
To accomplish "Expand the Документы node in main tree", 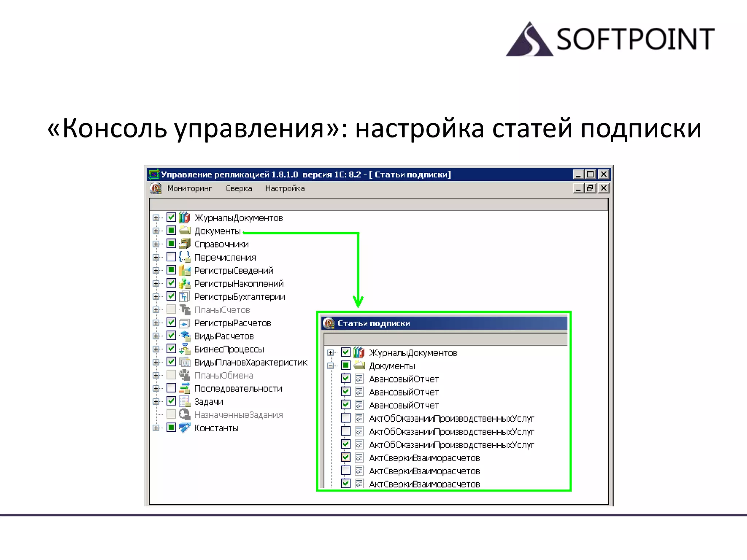I will pyautogui.click(x=156, y=231).
